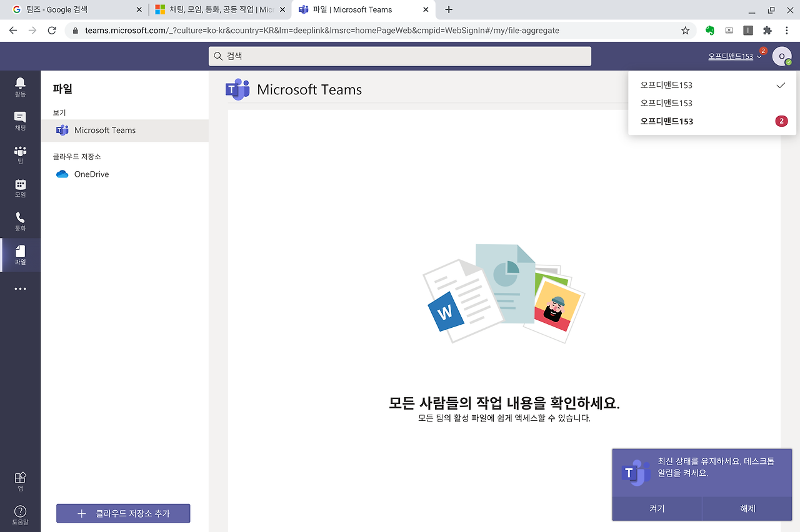The image size is (800, 532).
Task: Close the 채팅, 모임, 통화 tab
Action: coord(281,10)
